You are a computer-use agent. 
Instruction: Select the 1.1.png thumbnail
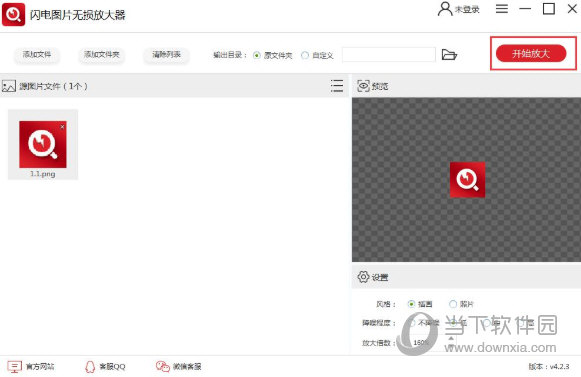tap(43, 144)
